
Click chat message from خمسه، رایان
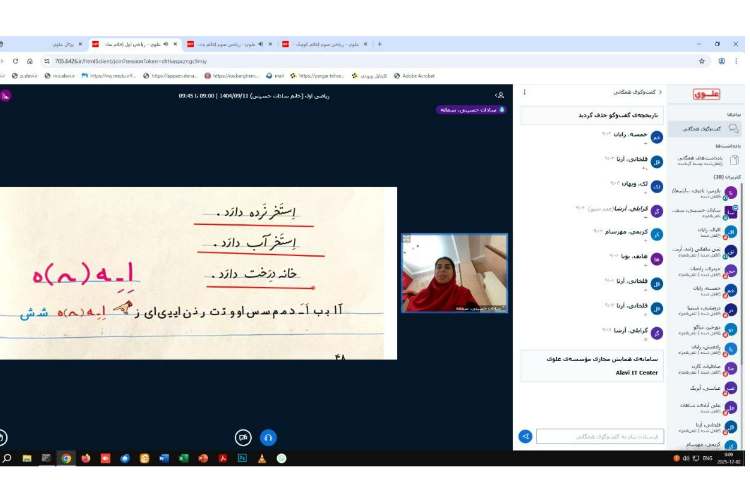coord(632,136)
